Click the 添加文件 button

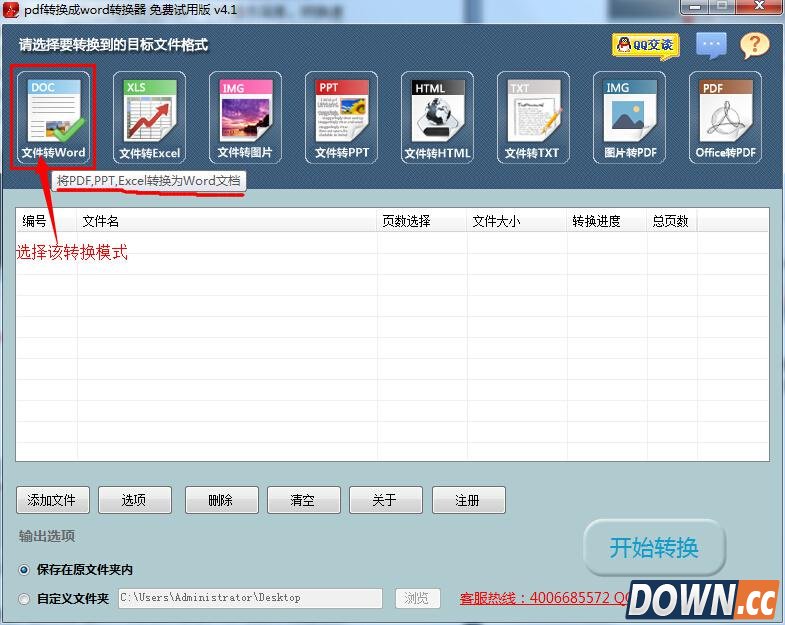[x=53, y=500]
